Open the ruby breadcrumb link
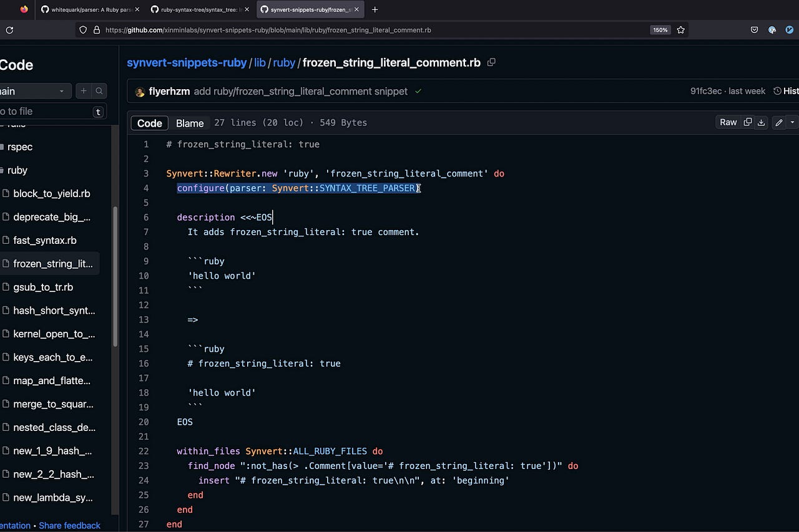 284,62
